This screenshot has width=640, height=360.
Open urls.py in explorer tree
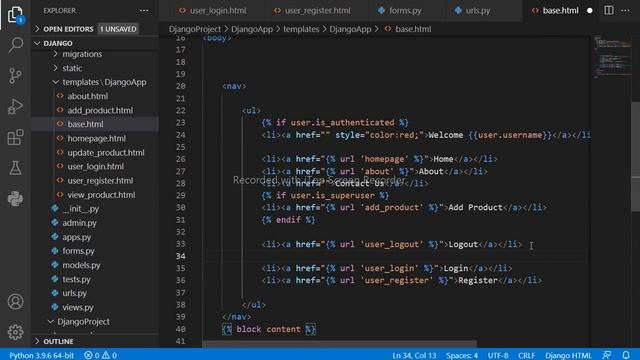tap(74, 293)
